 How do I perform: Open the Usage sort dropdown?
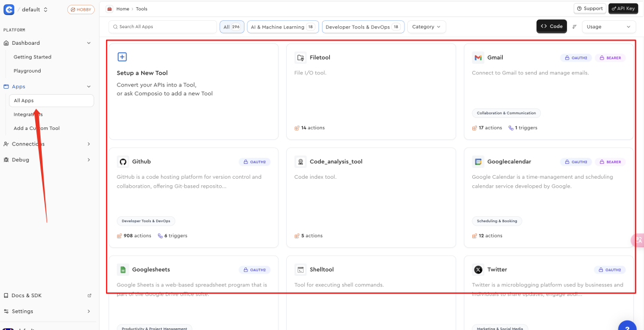click(609, 27)
